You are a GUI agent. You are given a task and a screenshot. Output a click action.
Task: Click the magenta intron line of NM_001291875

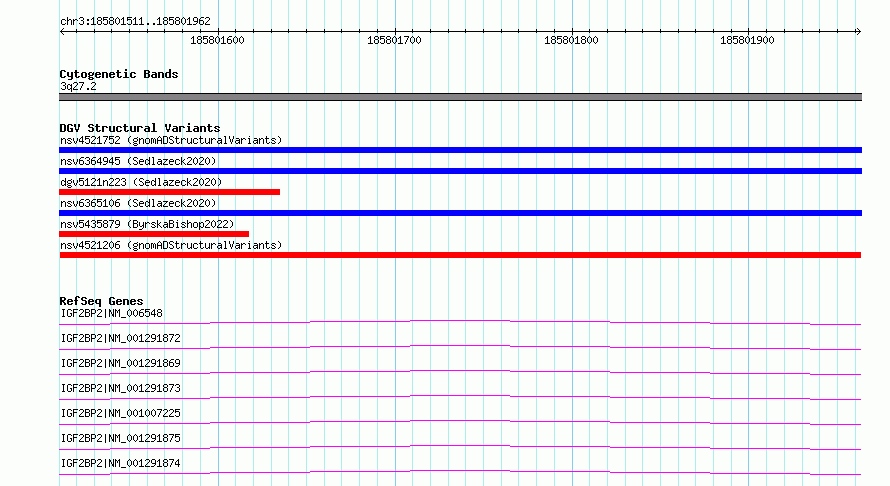click(x=460, y=447)
